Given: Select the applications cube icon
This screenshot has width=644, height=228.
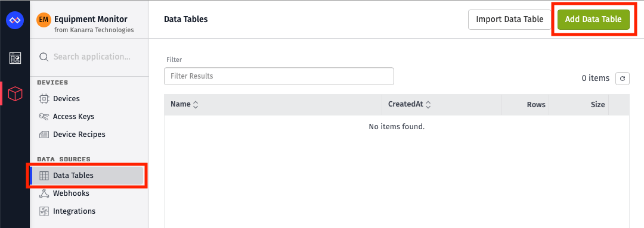Looking at the screenshot, I should (15, 94).
